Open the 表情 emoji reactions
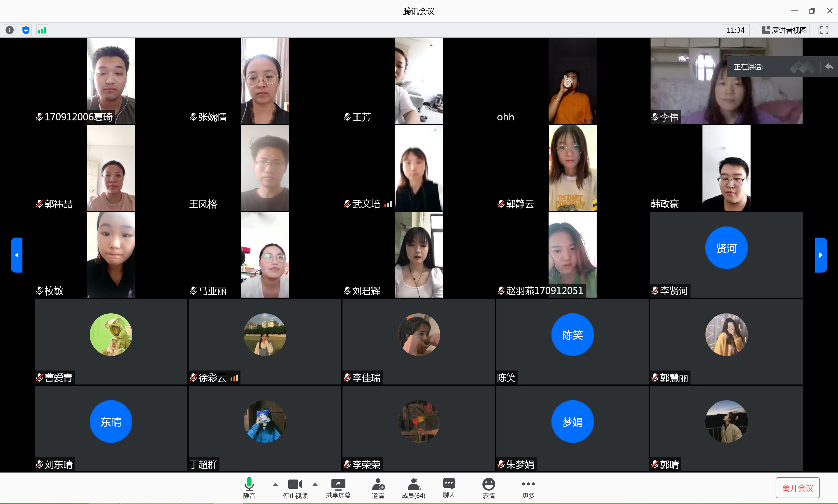Image resolution: width=838 pixels, height=504 pixels. tap(489, 488)
